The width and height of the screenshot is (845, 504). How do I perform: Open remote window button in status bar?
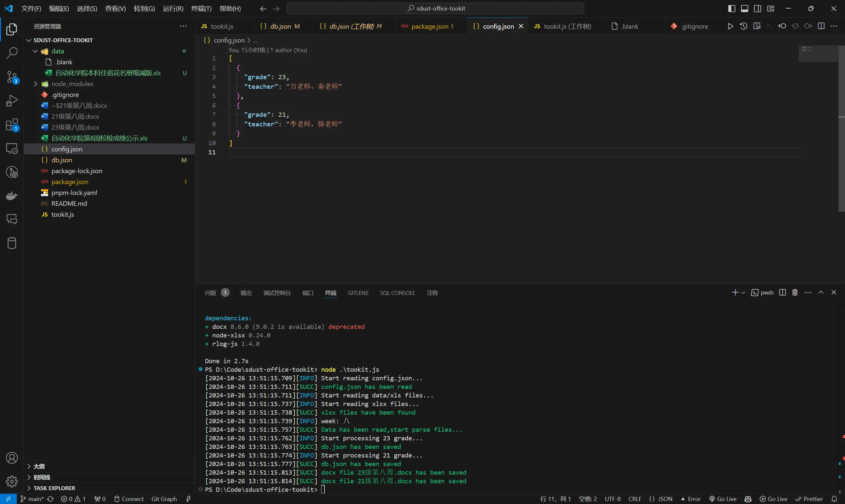(8, 499)
